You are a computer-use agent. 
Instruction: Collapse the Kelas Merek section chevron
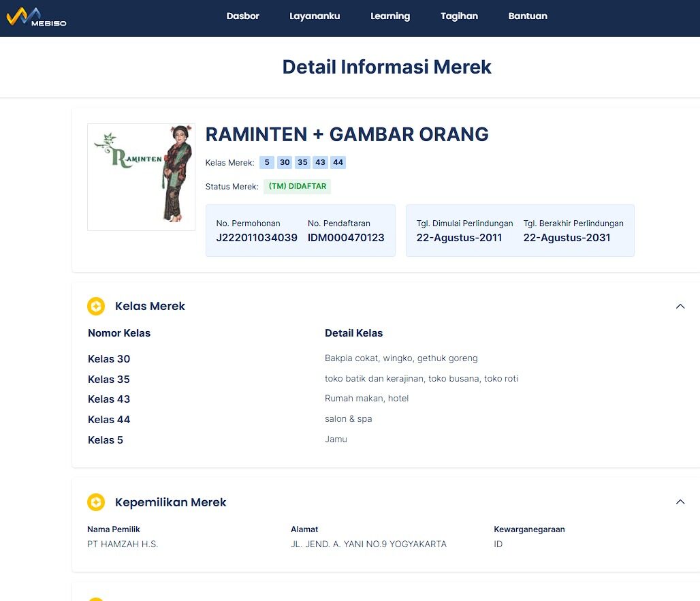[x=680, y=306]
